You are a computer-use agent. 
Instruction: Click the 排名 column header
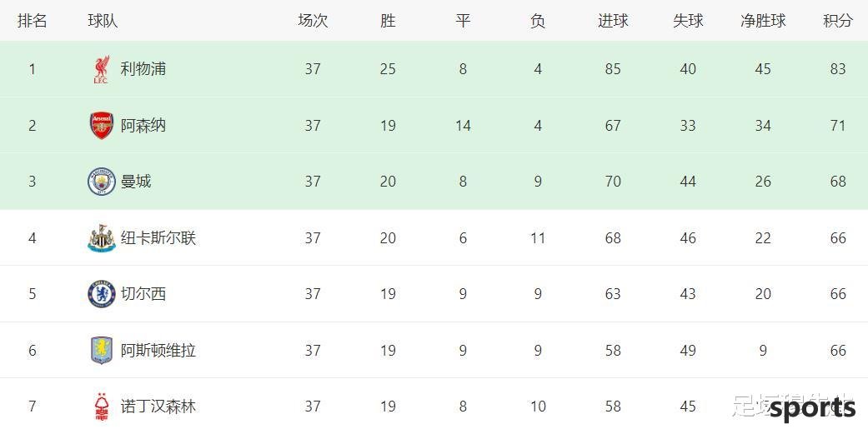click(33, 21)
